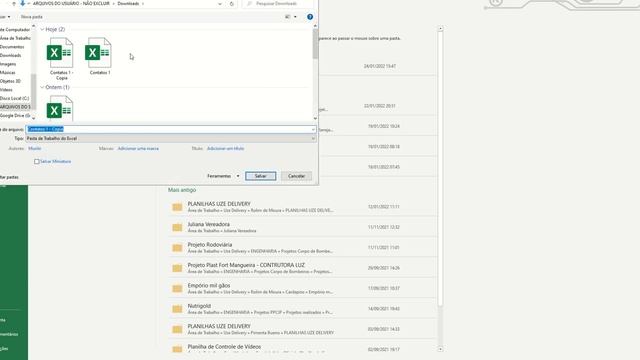Screen dimensions: 640x360
Task: Open the address bar previous locations chevron
Action: click(x=220, y=4)
